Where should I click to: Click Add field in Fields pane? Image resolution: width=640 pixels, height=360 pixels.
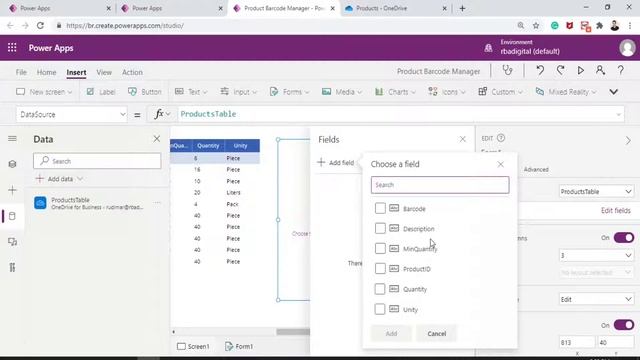pyautogui.click(x=336, y=162)
